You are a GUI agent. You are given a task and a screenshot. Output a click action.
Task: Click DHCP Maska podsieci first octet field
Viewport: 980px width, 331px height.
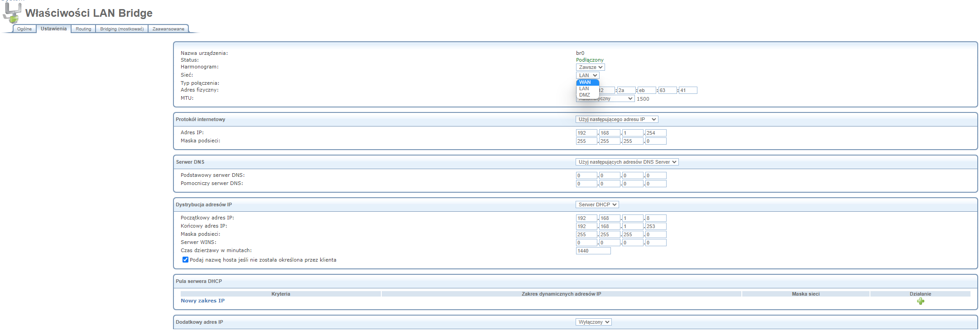586,234
